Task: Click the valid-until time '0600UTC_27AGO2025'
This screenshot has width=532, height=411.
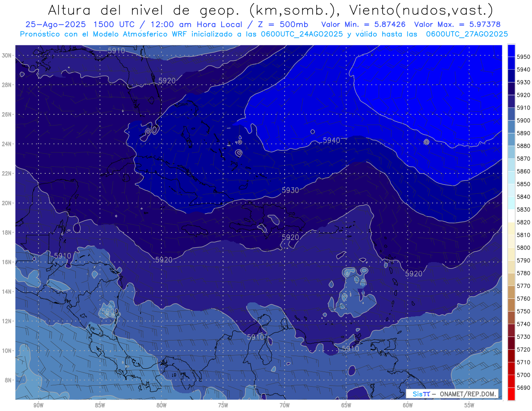Action: coord(466,34)
